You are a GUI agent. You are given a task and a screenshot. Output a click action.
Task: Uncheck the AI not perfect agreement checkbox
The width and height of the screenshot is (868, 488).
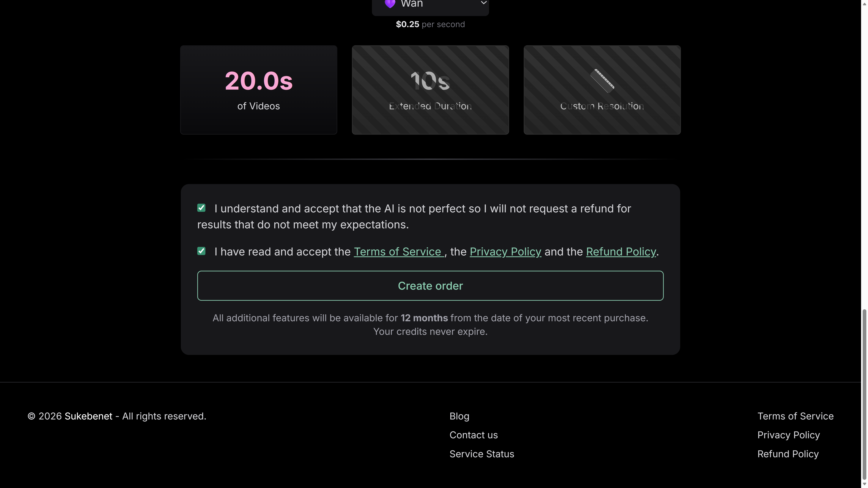[x=201, y=208]
